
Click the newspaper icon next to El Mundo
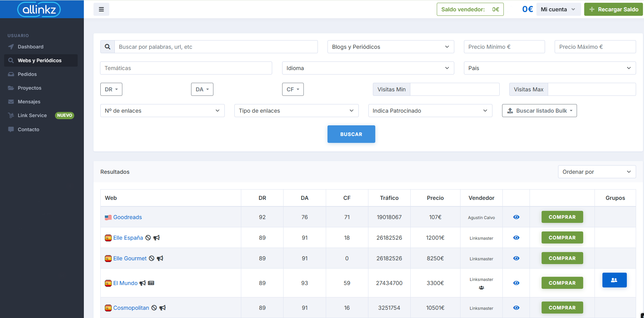pyautogui.click(x=151, y=283)
